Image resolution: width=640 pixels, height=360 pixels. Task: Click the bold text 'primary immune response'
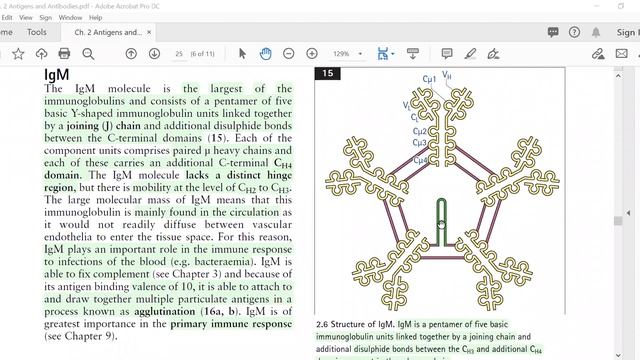click(231, 324)
